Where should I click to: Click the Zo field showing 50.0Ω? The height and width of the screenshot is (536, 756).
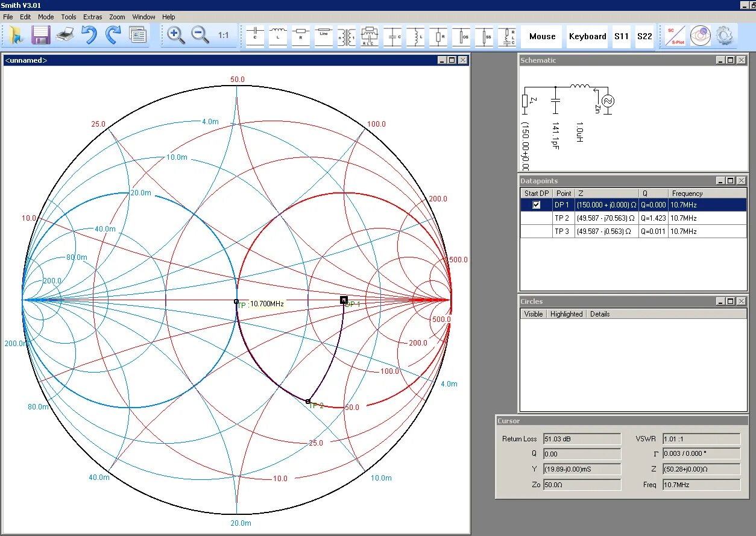[x=582, y=485]
